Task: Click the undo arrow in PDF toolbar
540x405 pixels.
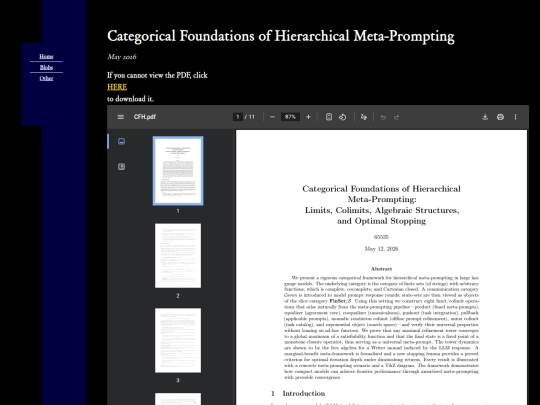Action: 383,117
